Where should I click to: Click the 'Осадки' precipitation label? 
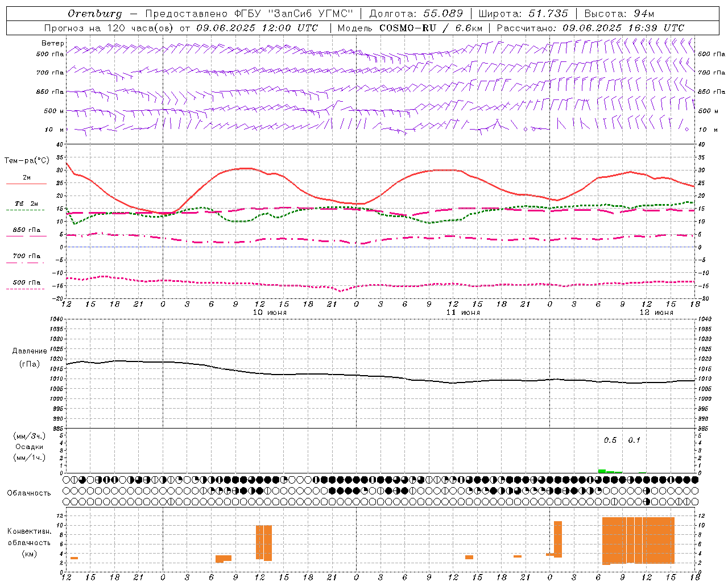pos(30,447)
